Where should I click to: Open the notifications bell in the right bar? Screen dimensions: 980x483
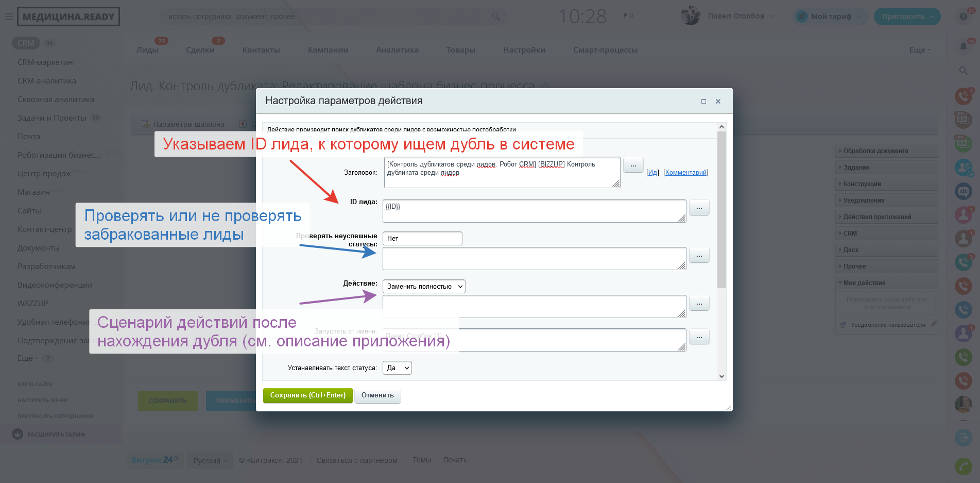tap(964, 46)
